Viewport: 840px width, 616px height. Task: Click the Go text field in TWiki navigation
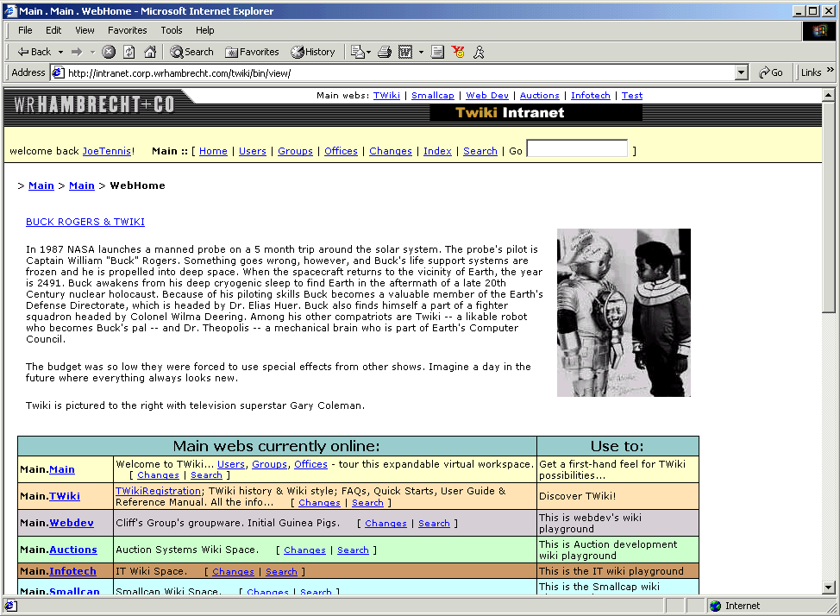(577, 149)
